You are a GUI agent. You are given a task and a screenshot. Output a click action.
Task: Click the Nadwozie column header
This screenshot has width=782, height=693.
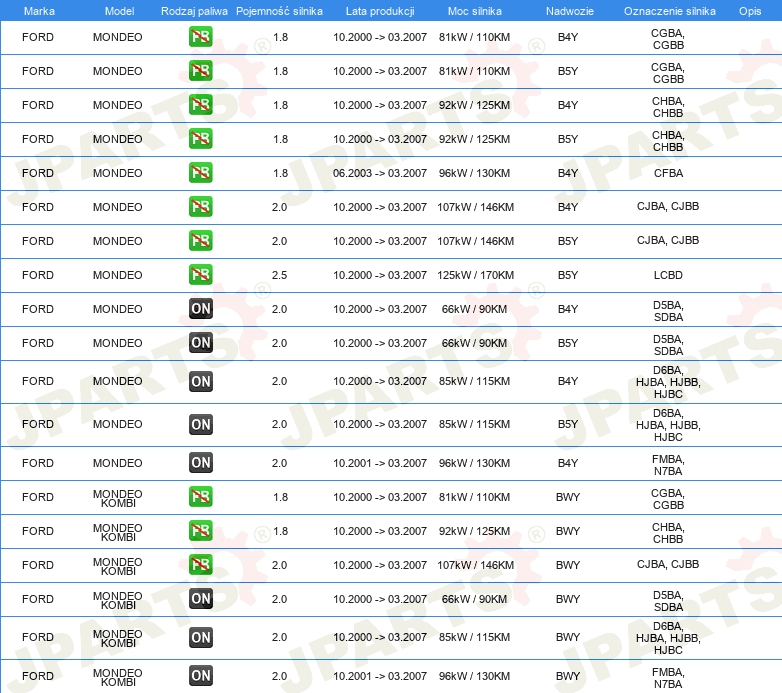(x=570, y=11)
